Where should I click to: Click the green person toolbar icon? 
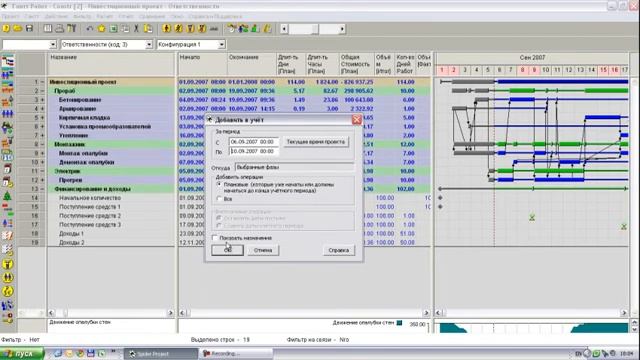[255, 29]
